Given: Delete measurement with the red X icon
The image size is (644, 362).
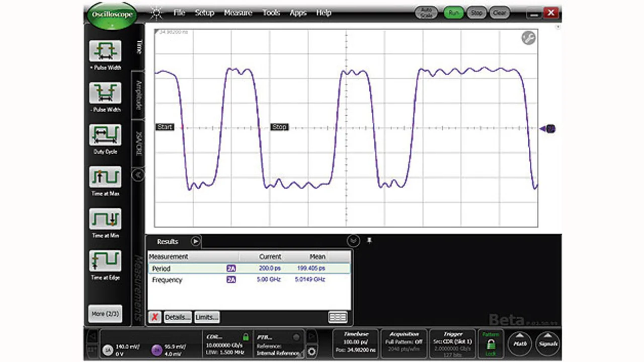Looking at the screenshot, I should (x=155, y=317).
